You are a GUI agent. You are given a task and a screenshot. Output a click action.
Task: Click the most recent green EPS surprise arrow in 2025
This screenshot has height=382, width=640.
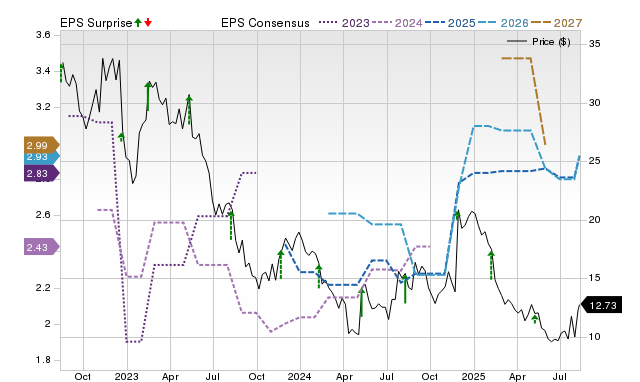535,319
